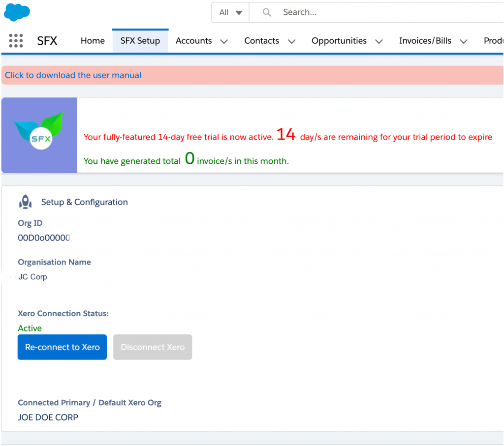Click the Active connection status text
This screenshot has height=446, width=504.
click(30, 328)
